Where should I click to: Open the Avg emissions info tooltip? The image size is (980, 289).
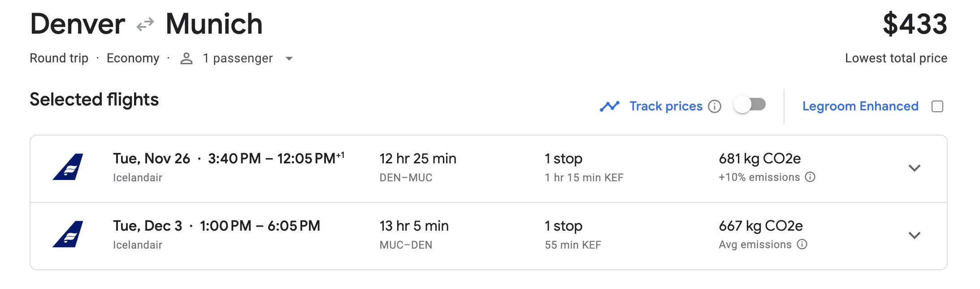tap(801, 245)
